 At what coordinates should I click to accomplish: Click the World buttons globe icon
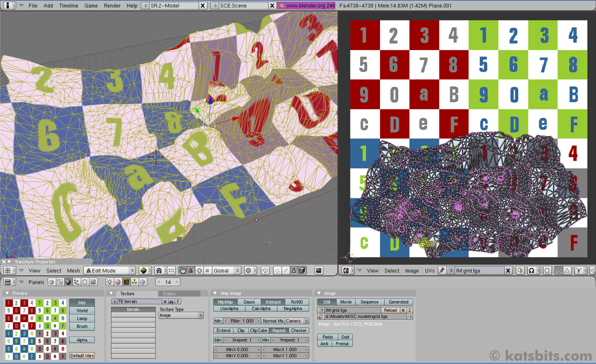143,282
